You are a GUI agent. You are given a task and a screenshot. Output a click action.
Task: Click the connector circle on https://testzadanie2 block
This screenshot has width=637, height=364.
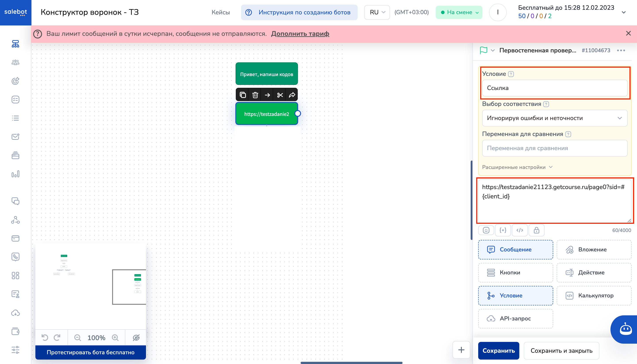click(297, 113)
